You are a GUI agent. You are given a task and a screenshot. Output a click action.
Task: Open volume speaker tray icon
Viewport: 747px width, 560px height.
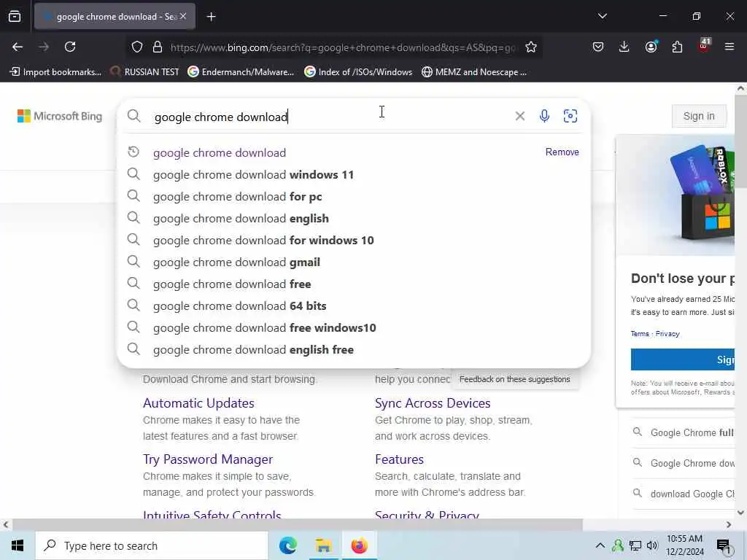click(x=652, y=545)
